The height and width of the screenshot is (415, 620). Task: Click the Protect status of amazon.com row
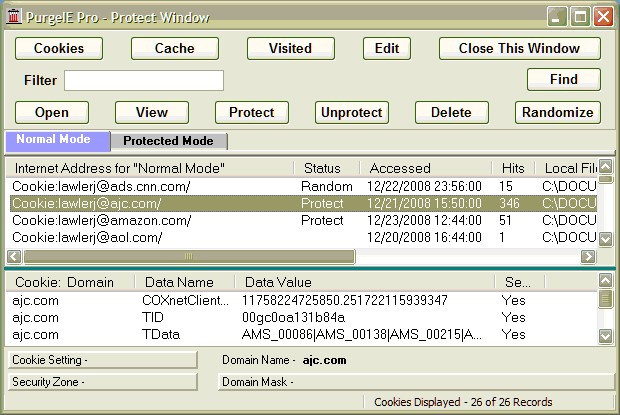pyautogui.click(x=322, y=220)
